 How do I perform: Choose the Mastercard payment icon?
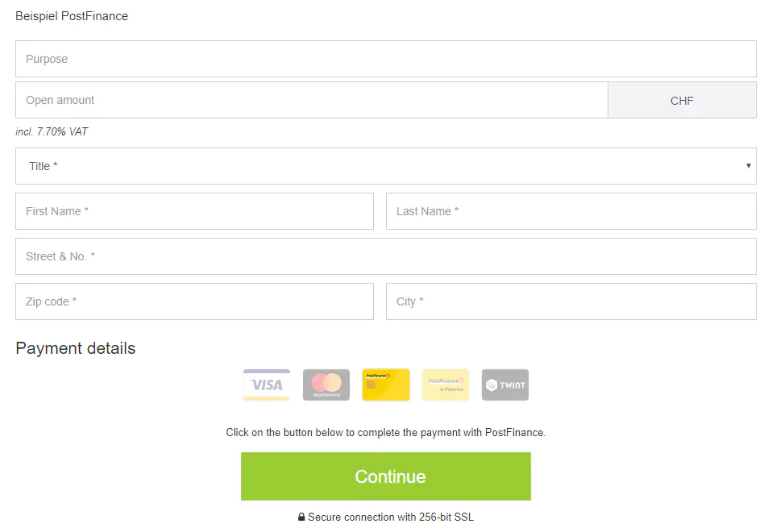pyautogui.click(x=326, y=384)
